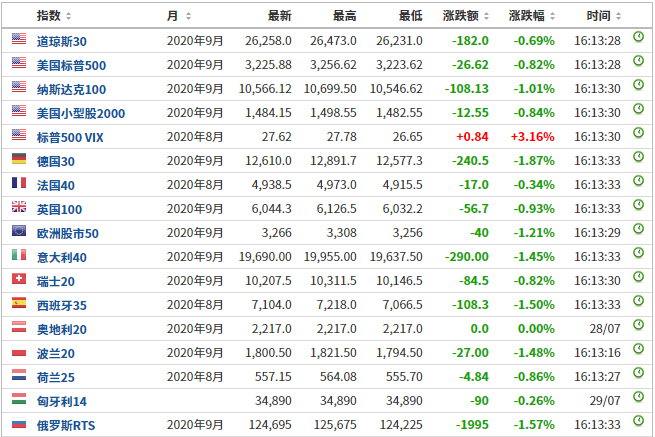655x437 pixels.
Task: Click the clock icon in 波兰20 row
Action: (x=638, y=348)
